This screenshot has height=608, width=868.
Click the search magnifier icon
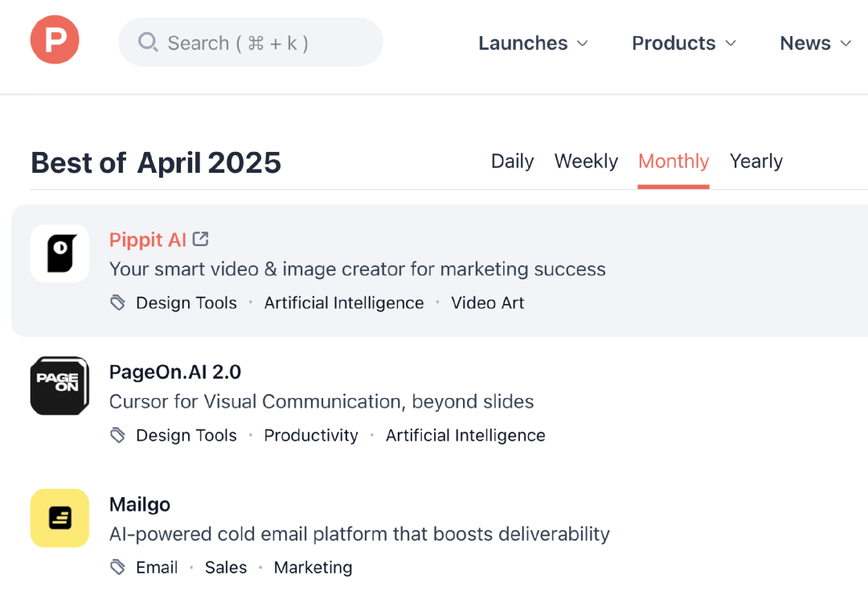click(148, 42)
